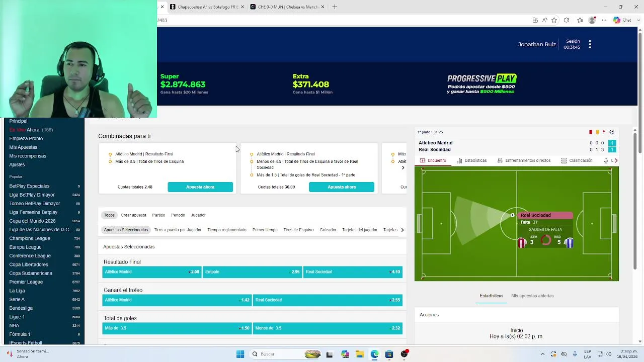
Task: Open Copilot Chat button in Edge
Action: coord(622,20)
